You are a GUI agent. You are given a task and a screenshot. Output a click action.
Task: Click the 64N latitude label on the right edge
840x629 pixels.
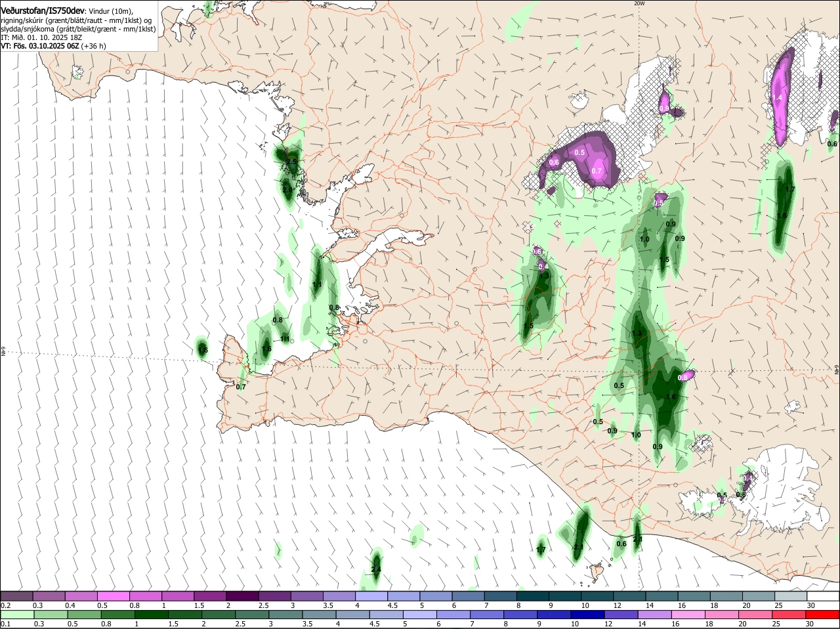click(x=837, y=371)
